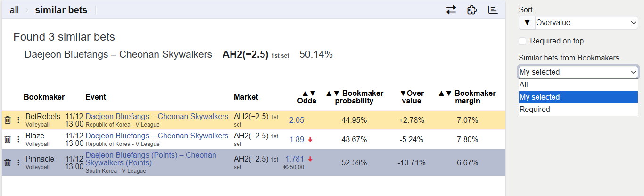Click the Pinnacle 1.781 odds link
Screen dimensions: 644x196
[x=295, y=159]
